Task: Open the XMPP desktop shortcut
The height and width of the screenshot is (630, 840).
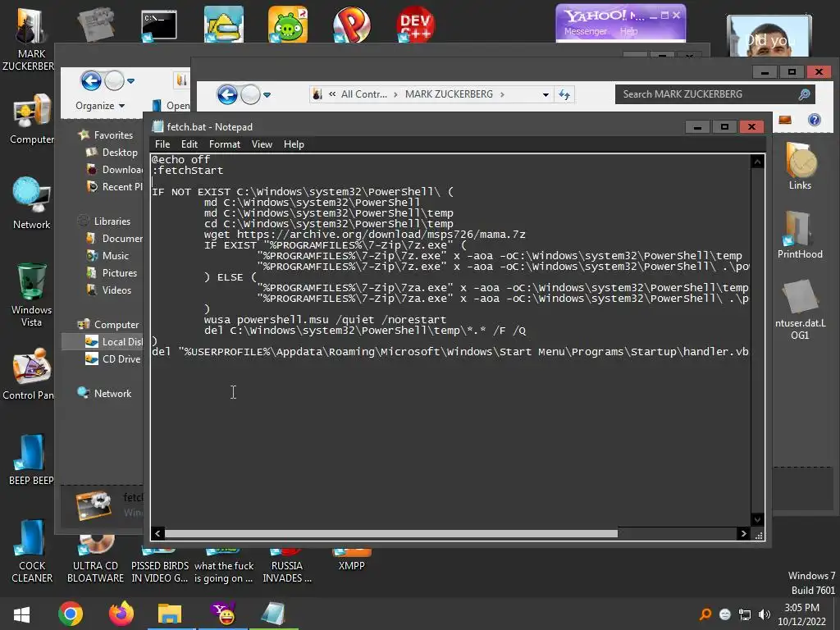Action: pos(351,559)
